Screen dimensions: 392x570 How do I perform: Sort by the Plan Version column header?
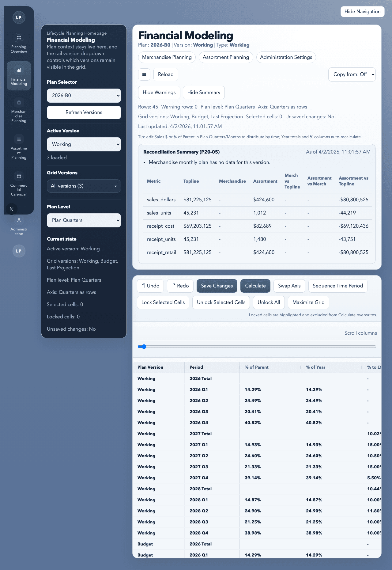158,367
